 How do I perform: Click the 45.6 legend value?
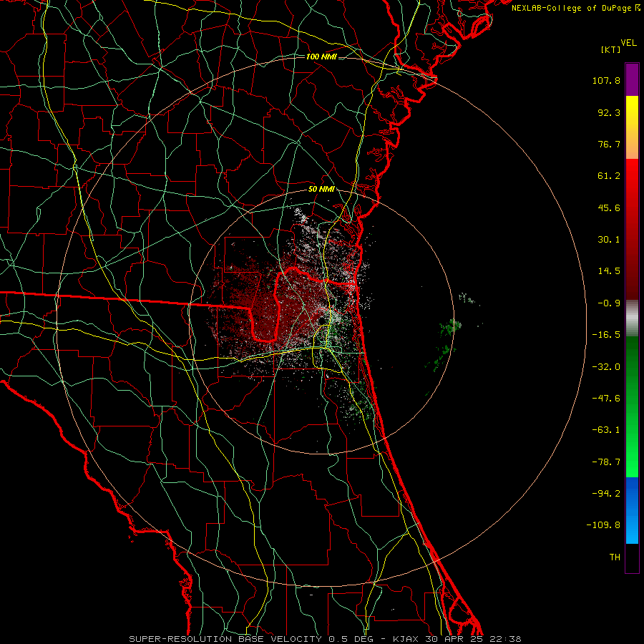[x=609, y=208]
